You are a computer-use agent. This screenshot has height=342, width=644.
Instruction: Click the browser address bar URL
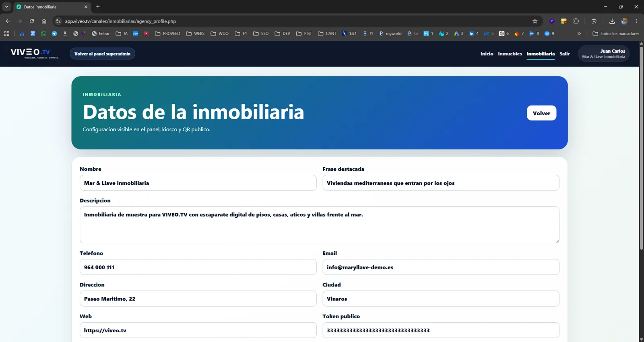tap(120, 21)
